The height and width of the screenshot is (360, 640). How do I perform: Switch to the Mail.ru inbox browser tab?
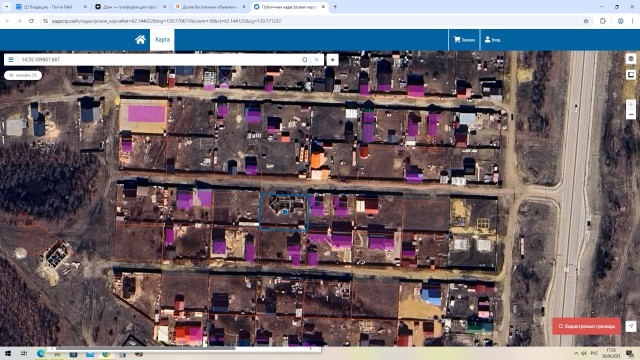click(51, 7)
